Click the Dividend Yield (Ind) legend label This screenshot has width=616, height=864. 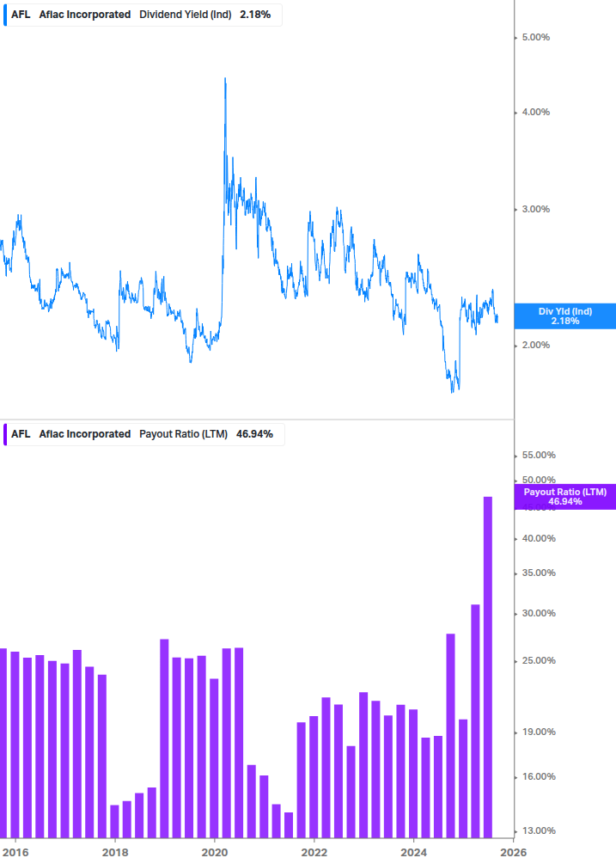point(185,15)
